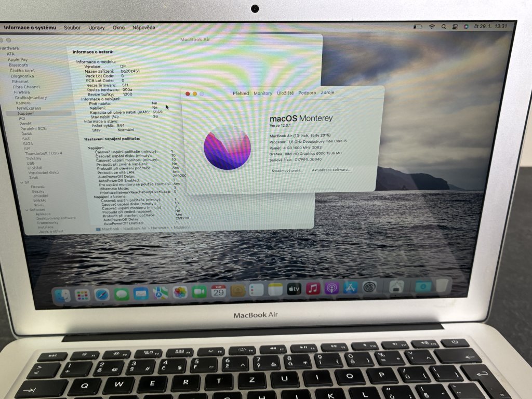Launch FaceTime from the Dock
Screen dimensions: 532x399
(x=199, y=292)
